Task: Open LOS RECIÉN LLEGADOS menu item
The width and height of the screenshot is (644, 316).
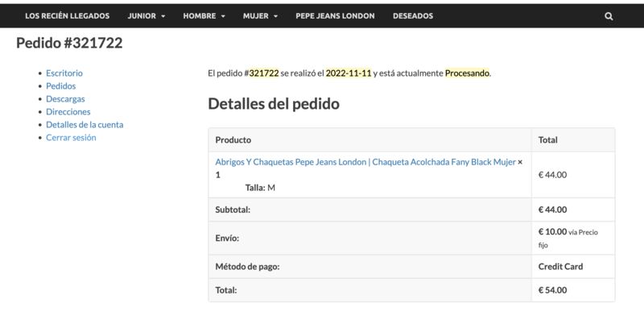Action: pos(68,16)
